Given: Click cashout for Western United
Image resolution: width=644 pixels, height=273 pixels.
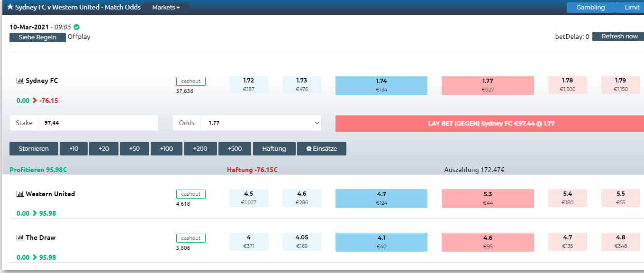Looking at the screenshot, I should tap(191, 194).
